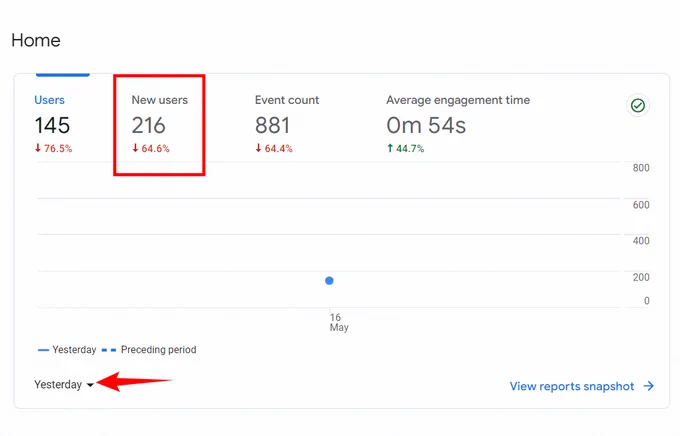Viewport: 680px width, 436px height.
Task: Click the Home page heading
Action: coord(36,40)
